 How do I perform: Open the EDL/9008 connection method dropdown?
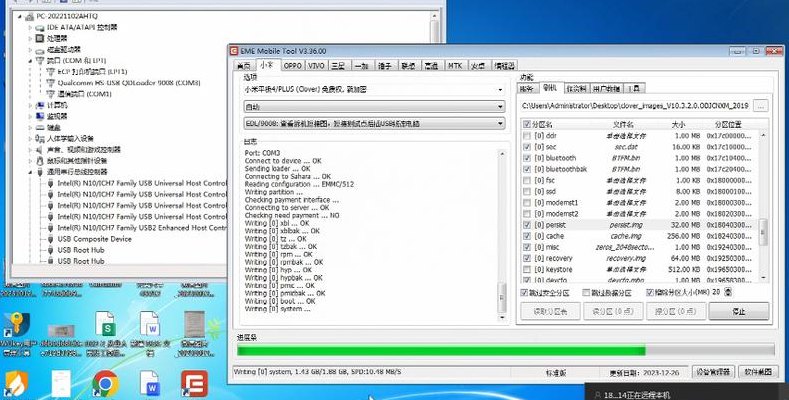point(374,123)
